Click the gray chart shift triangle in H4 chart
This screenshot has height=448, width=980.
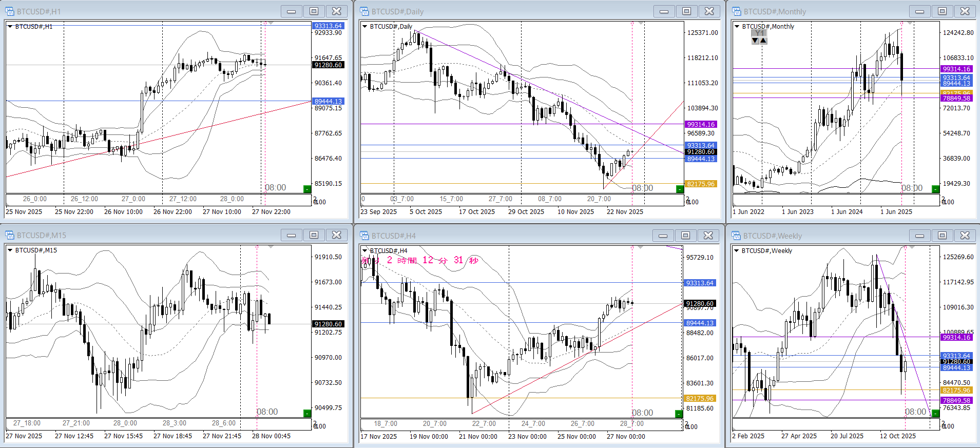coord(639,248)
